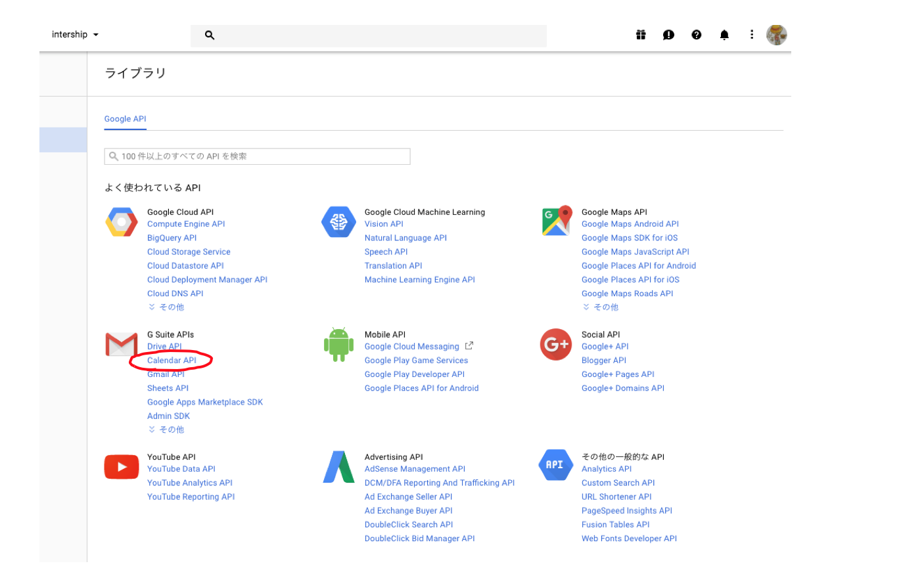924x574 pixels.
Task: Open the feedback alert icon
Action: coord(668,35)
